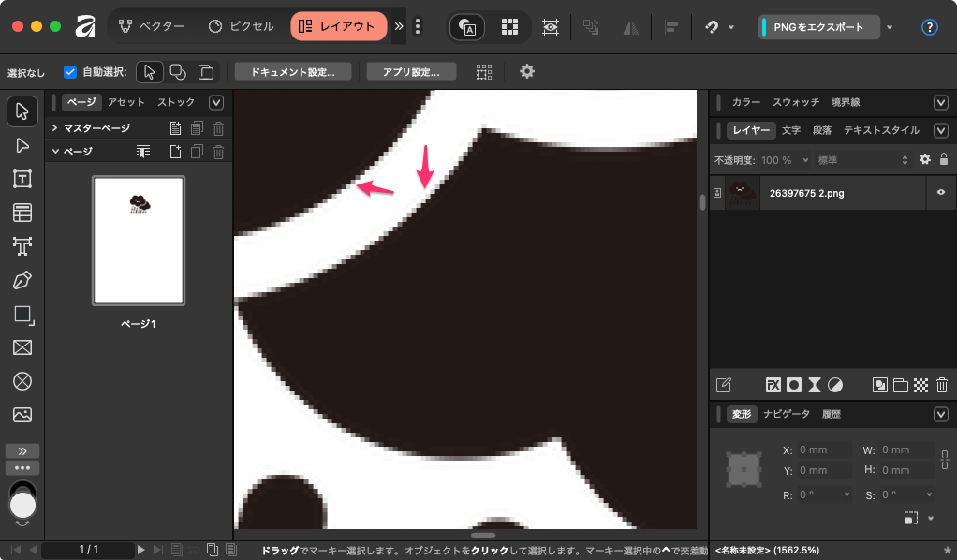Select the Frame Text tool
This screenshot has width=957, height=560.
tap(22, 178)
